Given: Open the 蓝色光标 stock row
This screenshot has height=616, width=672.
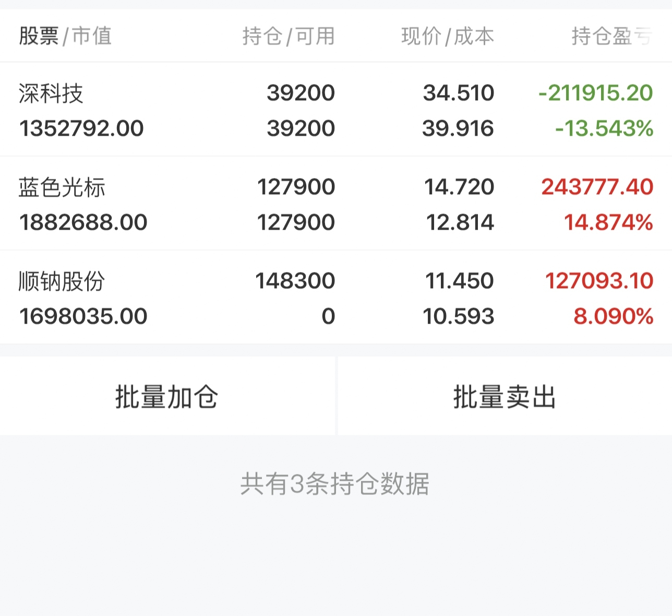Looking at the screenshot, I should (x=336, y=204).
